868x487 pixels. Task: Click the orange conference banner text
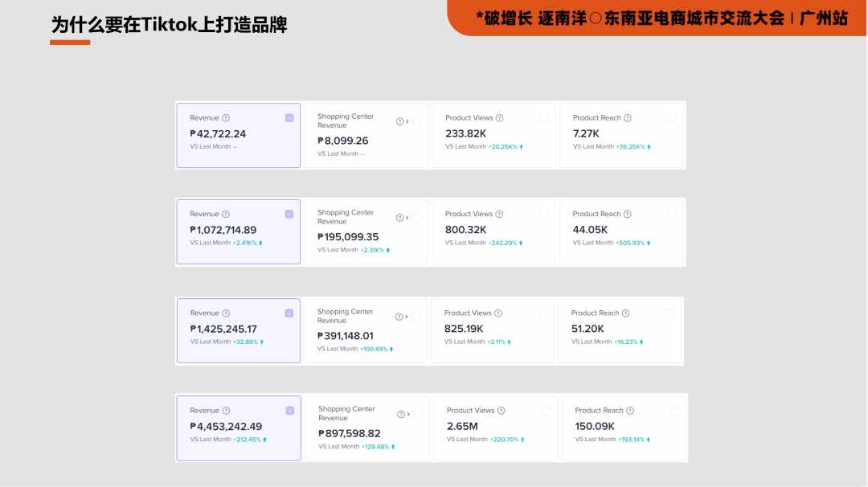[661, 18]
